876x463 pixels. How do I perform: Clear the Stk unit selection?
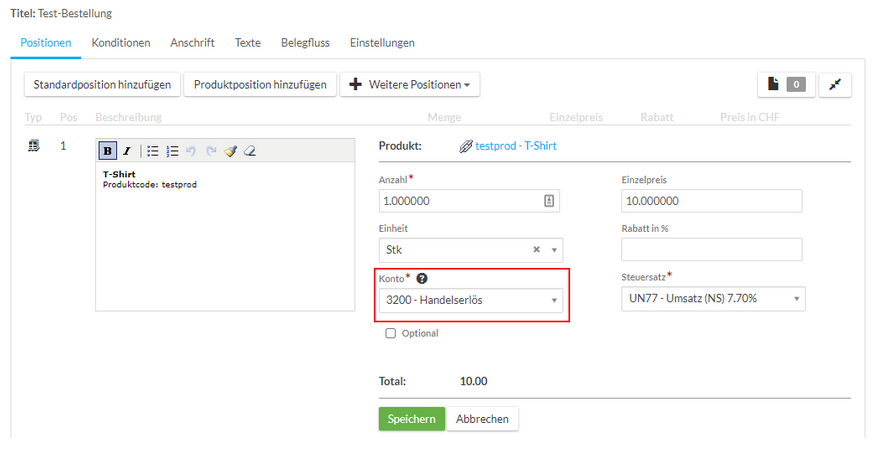[x=536, y=250]
